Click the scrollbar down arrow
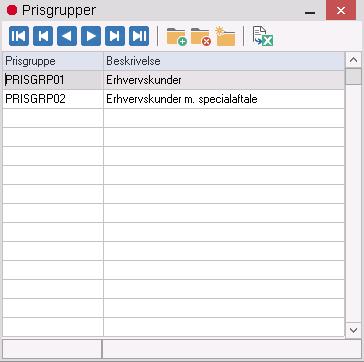The height and width of the screenshot is (362, 364). [353, 330]
